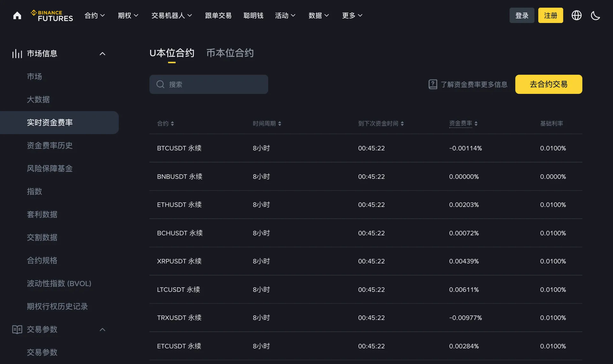Image resolution: width=613 pixels, height=364 pixels.
Task: Select the LTCUSDT 永续 contract row
Action: coord(366,290)
